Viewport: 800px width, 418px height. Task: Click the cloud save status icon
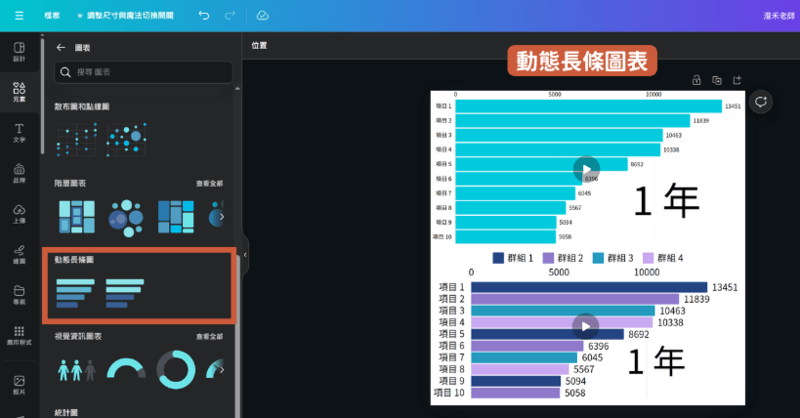(262, 16)
